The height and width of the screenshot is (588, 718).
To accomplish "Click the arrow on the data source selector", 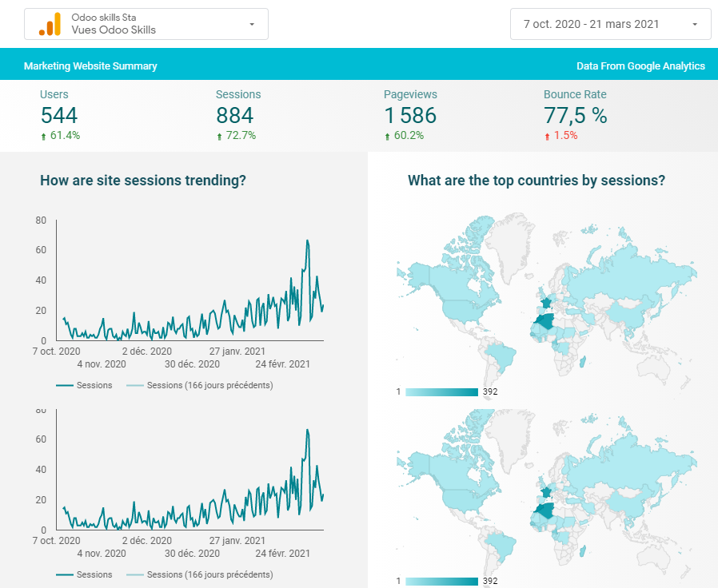I will pos(252,25).
